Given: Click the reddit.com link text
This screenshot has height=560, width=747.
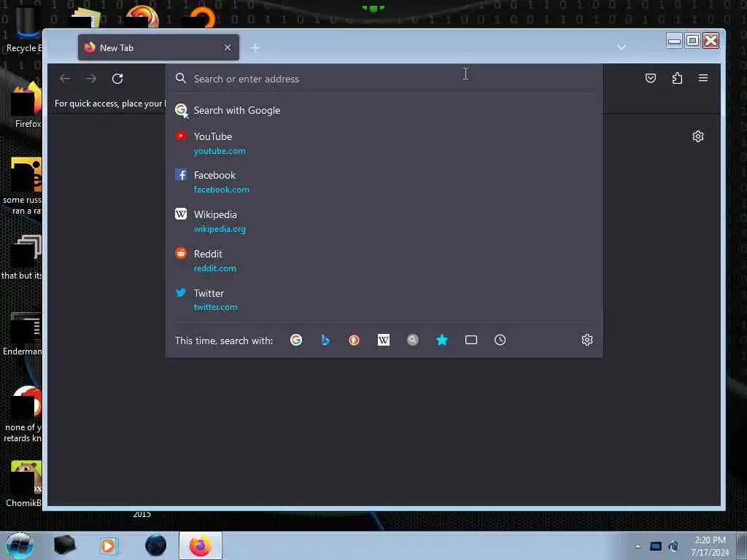Looking at the screenshot, I should (x=215, y=268).
